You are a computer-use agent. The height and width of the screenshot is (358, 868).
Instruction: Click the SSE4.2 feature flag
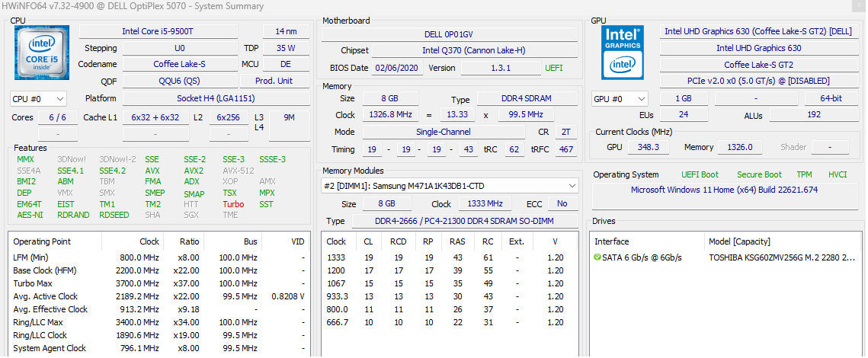coord(112,171)
